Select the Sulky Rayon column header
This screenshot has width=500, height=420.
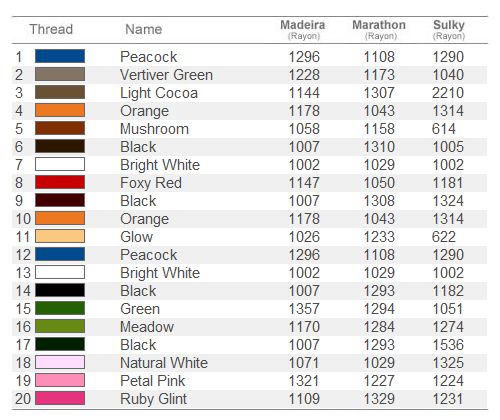pos(449,30)
